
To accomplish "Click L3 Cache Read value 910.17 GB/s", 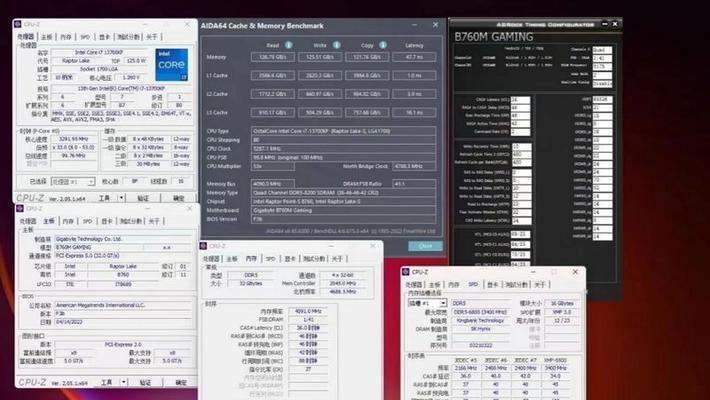I will 273,112.
